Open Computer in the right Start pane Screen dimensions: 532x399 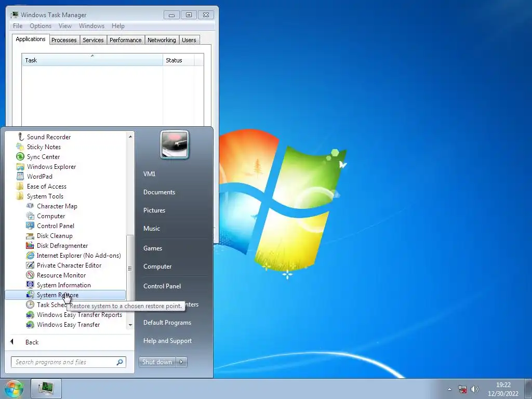[157, 267]
